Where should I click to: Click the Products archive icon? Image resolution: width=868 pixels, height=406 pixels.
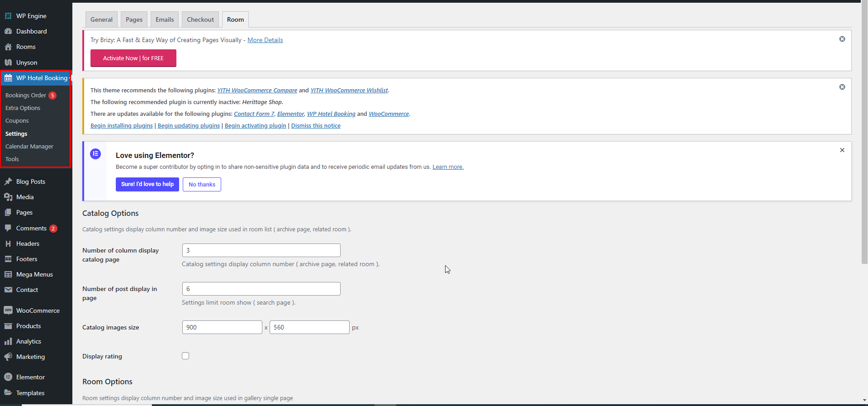click(x=8, y=326)
